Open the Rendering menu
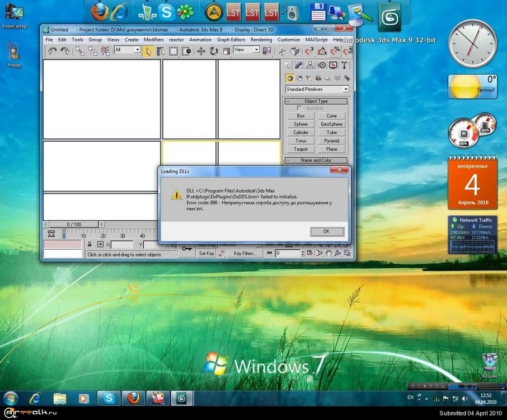507x420 pixels. click(x=261, y=40)
